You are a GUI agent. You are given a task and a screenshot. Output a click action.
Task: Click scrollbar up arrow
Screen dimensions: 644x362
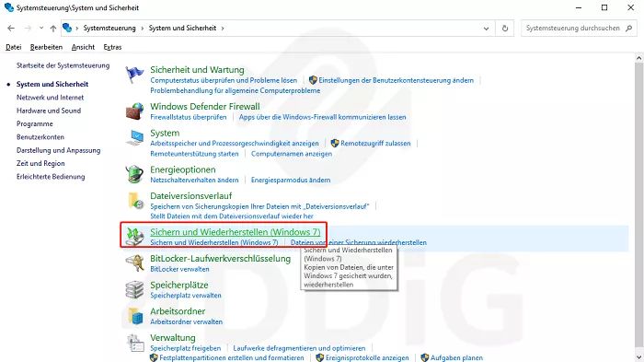point(638,58)
